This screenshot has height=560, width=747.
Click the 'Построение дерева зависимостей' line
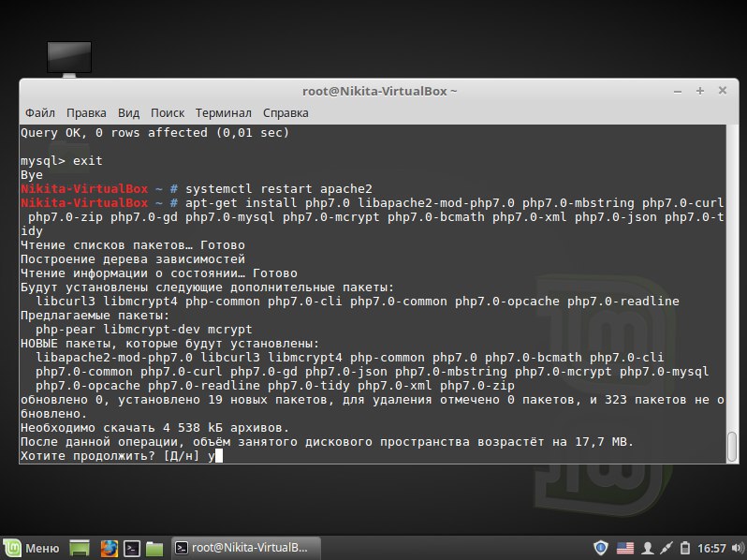[x=132, y=259]
